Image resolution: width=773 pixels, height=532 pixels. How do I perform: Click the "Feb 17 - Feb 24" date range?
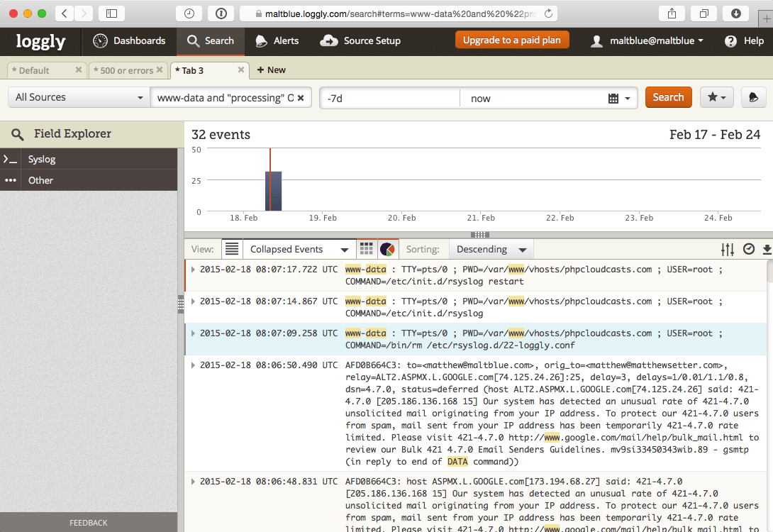tap(715, 135)
